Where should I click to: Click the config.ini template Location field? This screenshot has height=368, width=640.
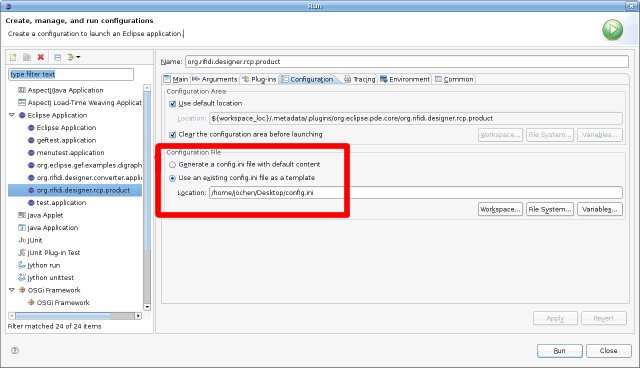coord(416,193)
